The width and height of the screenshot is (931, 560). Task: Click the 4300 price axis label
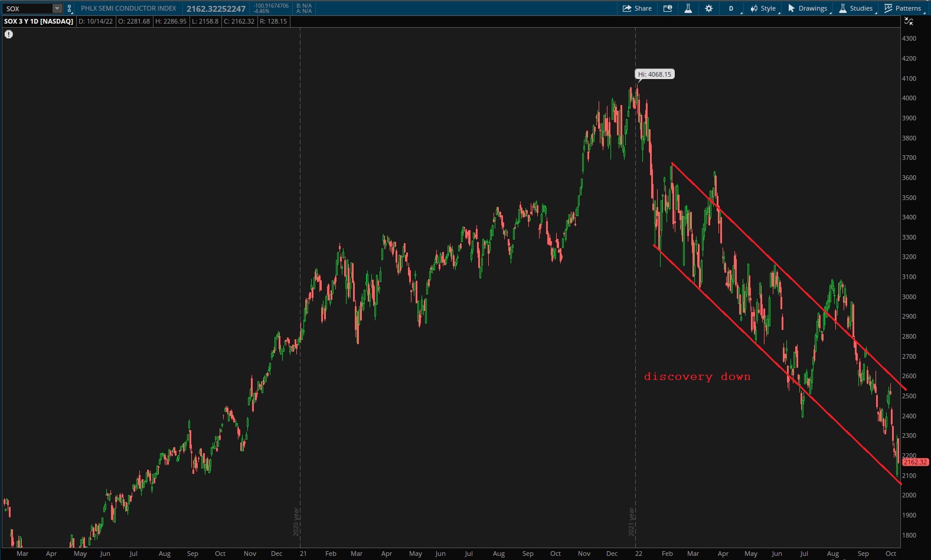909,38
